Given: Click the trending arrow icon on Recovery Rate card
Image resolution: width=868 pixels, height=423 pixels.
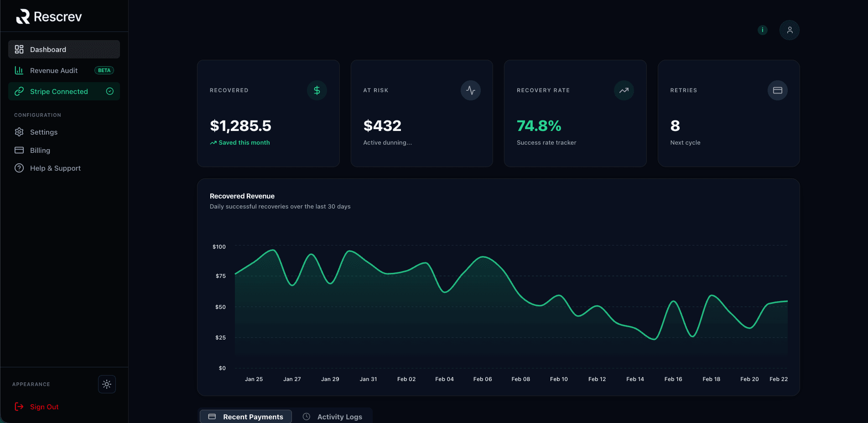Looking at the screenshot, I should [624, 90].
